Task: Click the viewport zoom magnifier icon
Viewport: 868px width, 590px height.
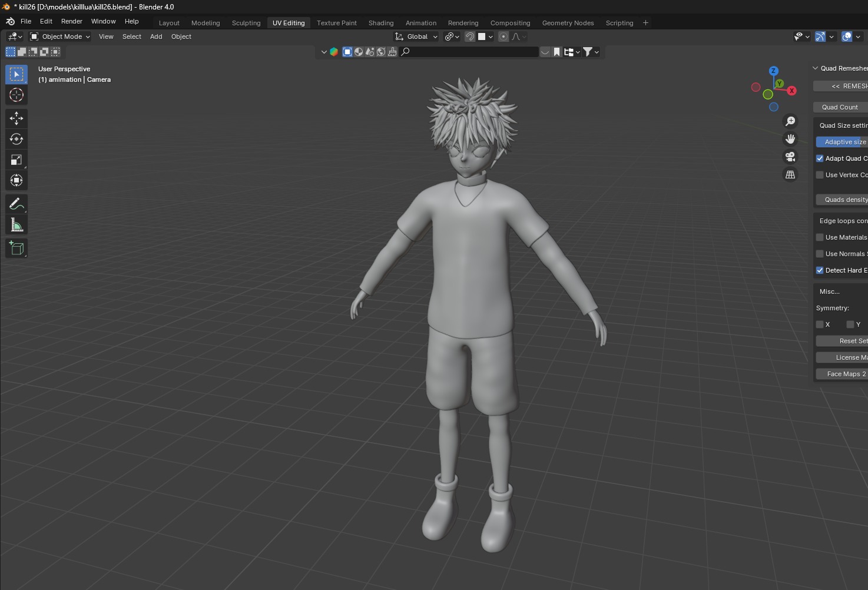Action: tap(790, 121)
